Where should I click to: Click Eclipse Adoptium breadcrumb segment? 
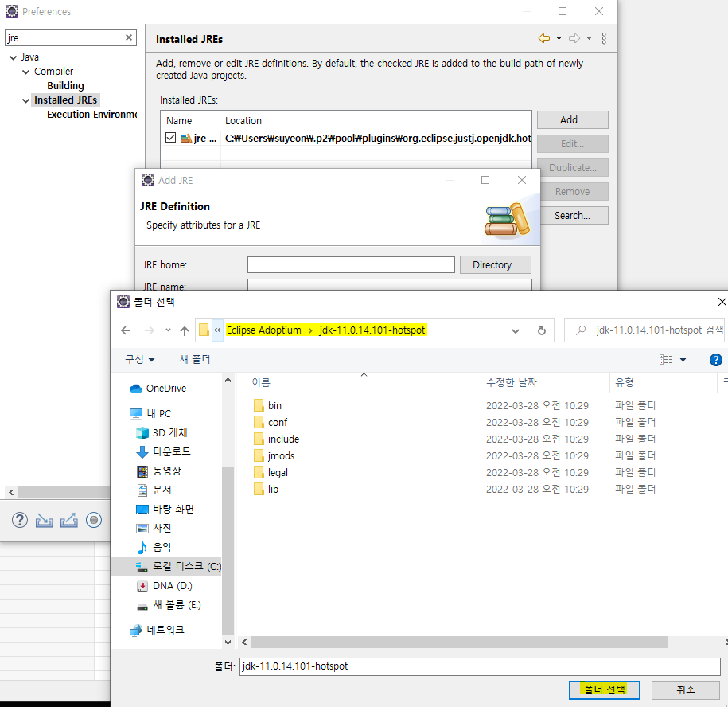(263, 330)
